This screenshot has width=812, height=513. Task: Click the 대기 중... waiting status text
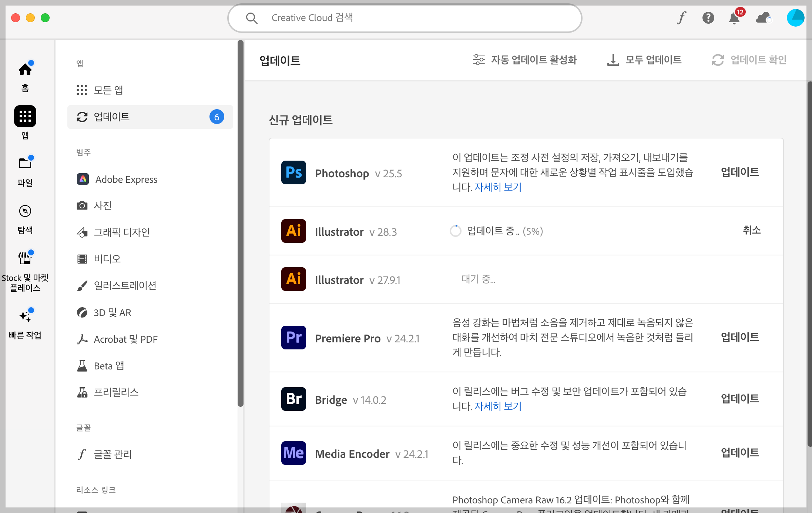(x=478, y=279)
